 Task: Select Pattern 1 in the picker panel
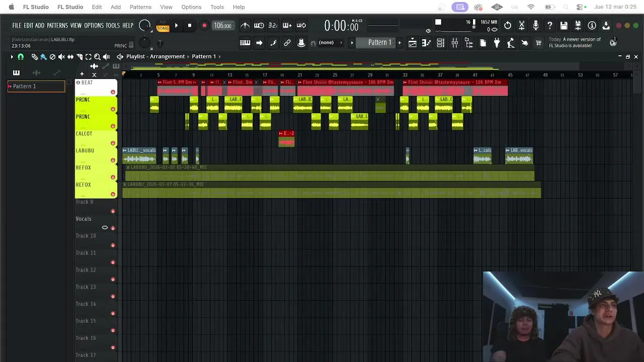pos(36,86)
